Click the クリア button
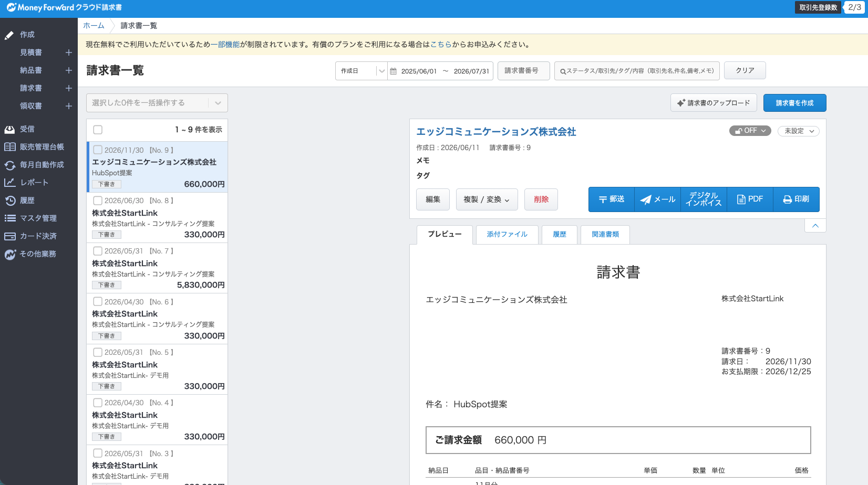The image size is (868, 485). tap(745, 71)
